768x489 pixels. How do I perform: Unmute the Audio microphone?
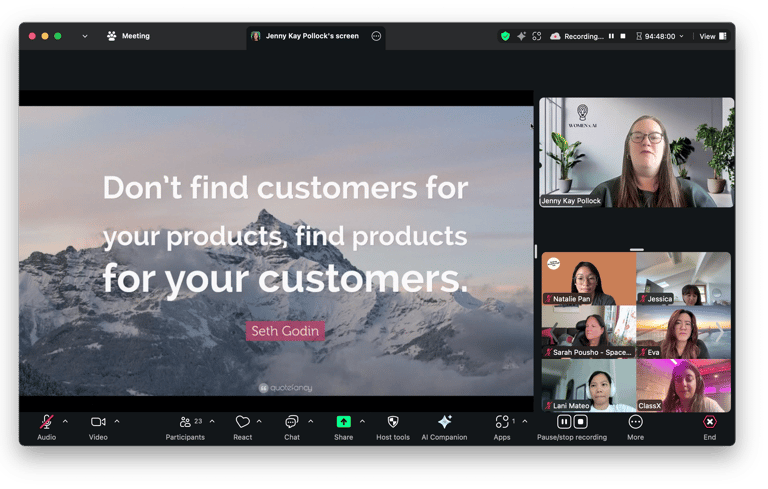pyautogui.click(x=47, y=428)
